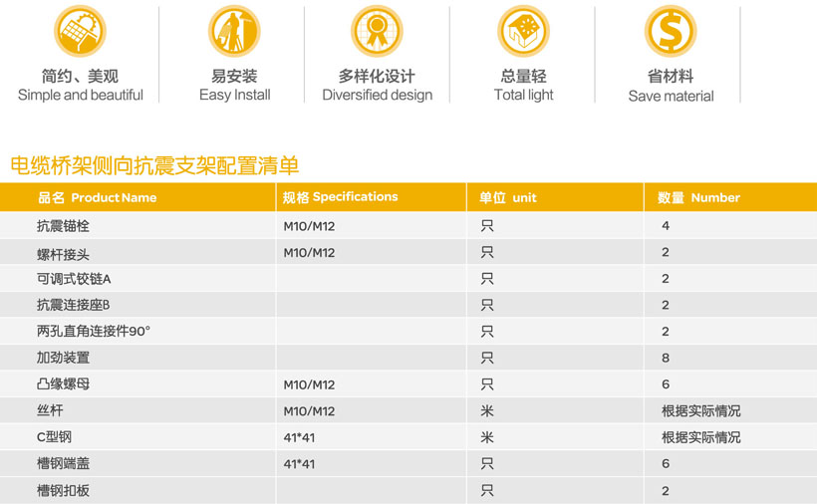Click the Save material dollar icon
This screenshot has width=817, height=504.
pos(671,30)
